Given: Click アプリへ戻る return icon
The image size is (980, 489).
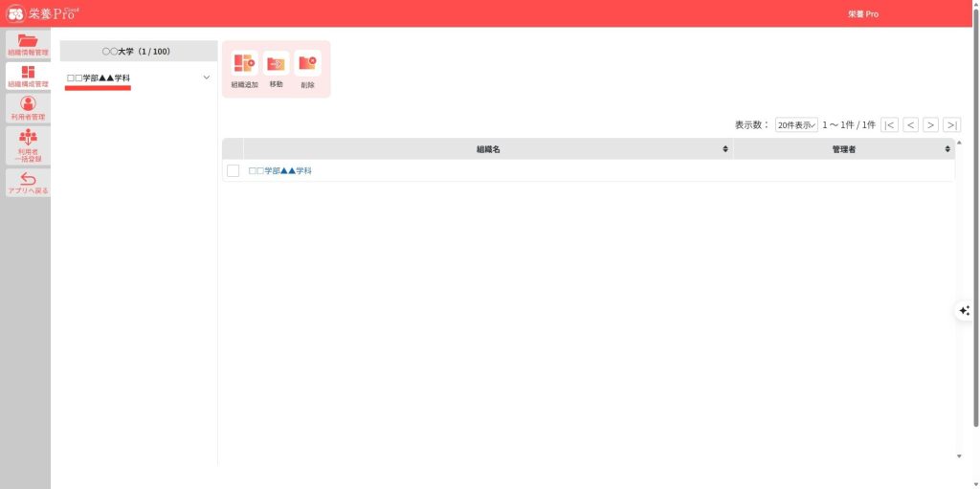Looking at the screenshot, I should 28,183.
